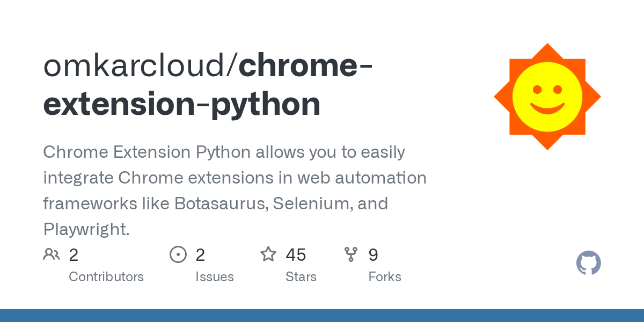Click the 45 stars count
The width and height of the screenshot is (644, 322).
(296, 255)
